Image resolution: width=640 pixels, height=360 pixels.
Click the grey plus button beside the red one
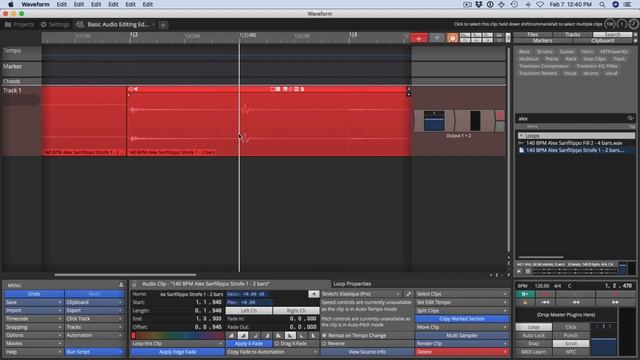pyautogui.click(x=436, y=38)
